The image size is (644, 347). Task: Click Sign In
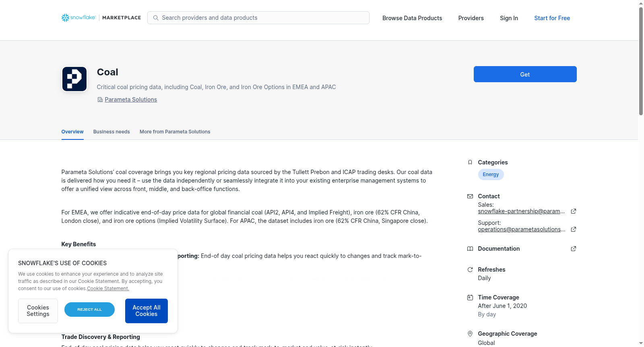pos(509,18)
